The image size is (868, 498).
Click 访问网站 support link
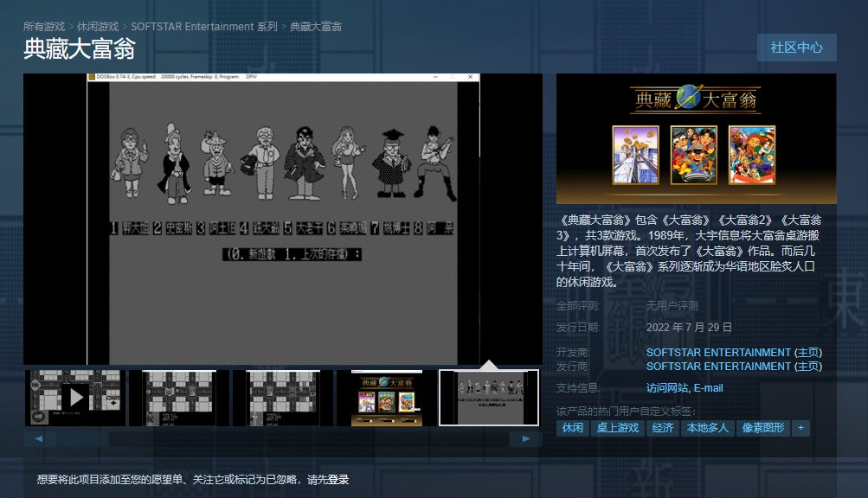point(667,388)
